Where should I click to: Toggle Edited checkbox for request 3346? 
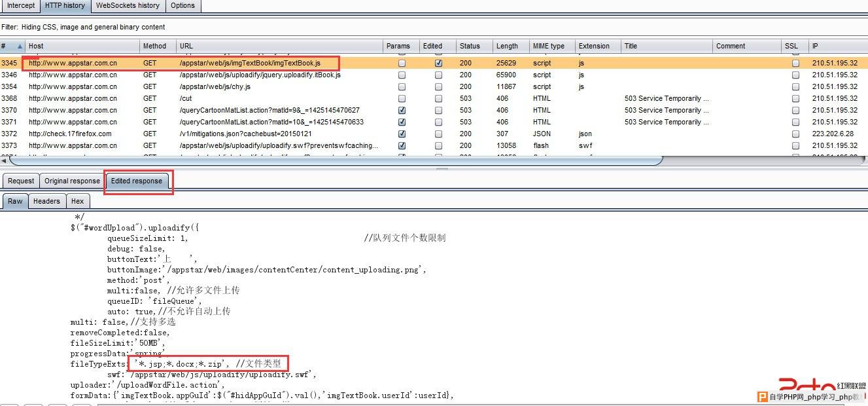click(x=438, y=75)
